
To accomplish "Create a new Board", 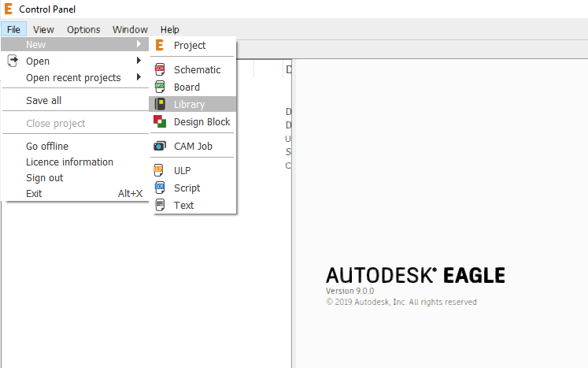I will [193, 87].
